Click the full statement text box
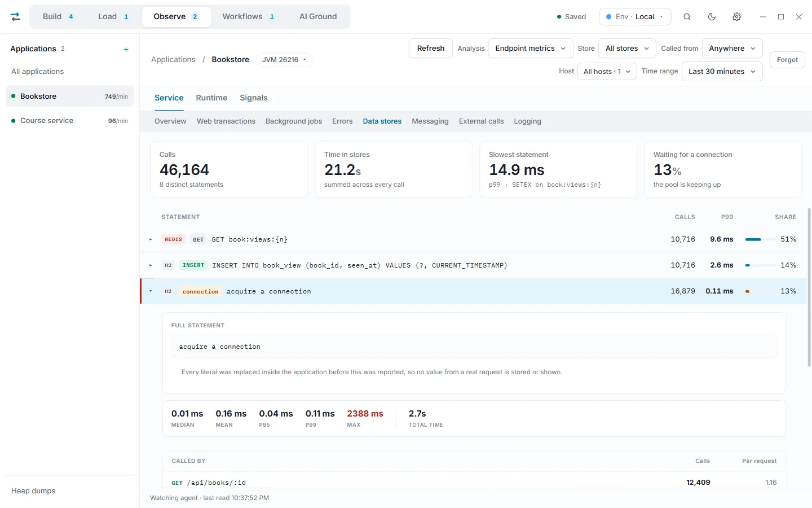This screenshot has width=812, height=508. 474,347
